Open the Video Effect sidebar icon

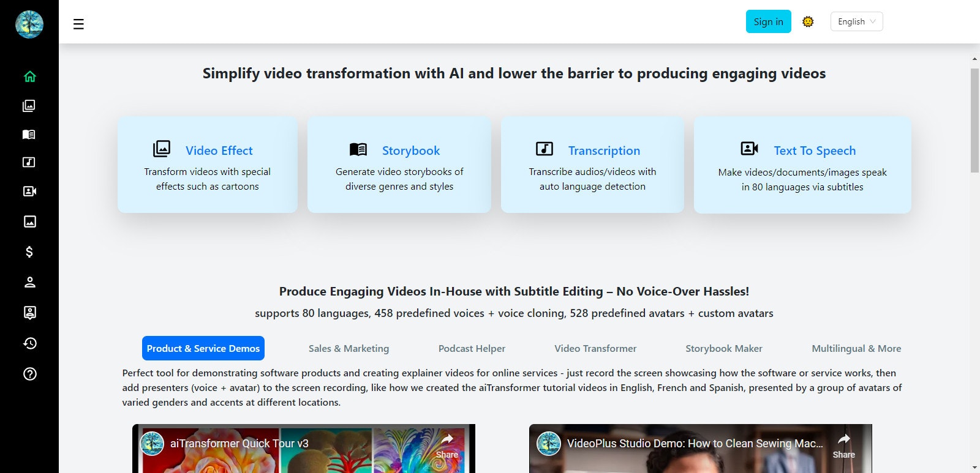pyautogui.click(x=29, y=106)
